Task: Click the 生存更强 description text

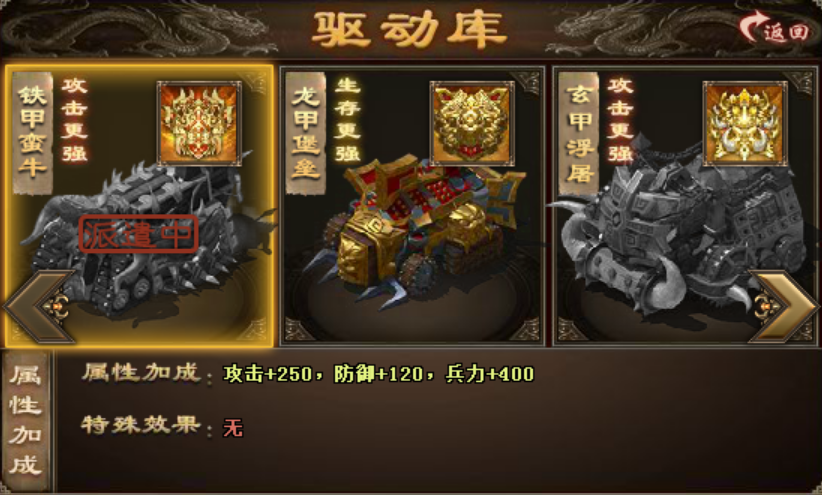Action: 348,120
